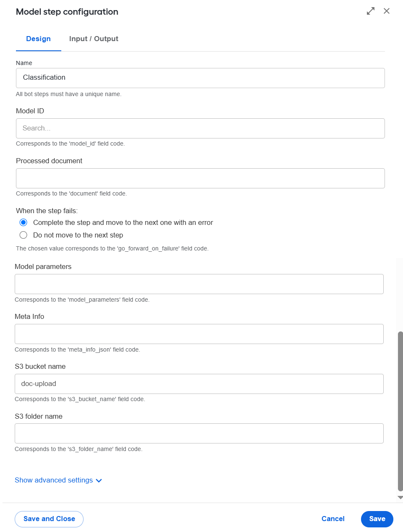403x532 pixels.
Task: Click the S3 folder name field
Action: 199,433
